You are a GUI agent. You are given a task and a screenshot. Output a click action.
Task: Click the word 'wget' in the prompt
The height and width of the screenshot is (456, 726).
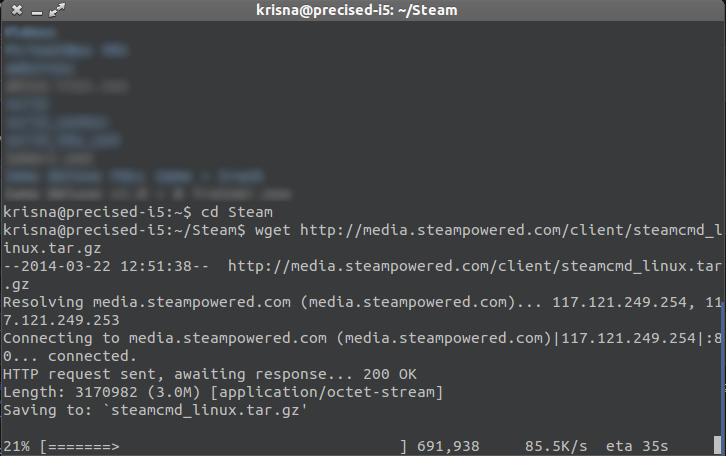(x=272, y=230)
